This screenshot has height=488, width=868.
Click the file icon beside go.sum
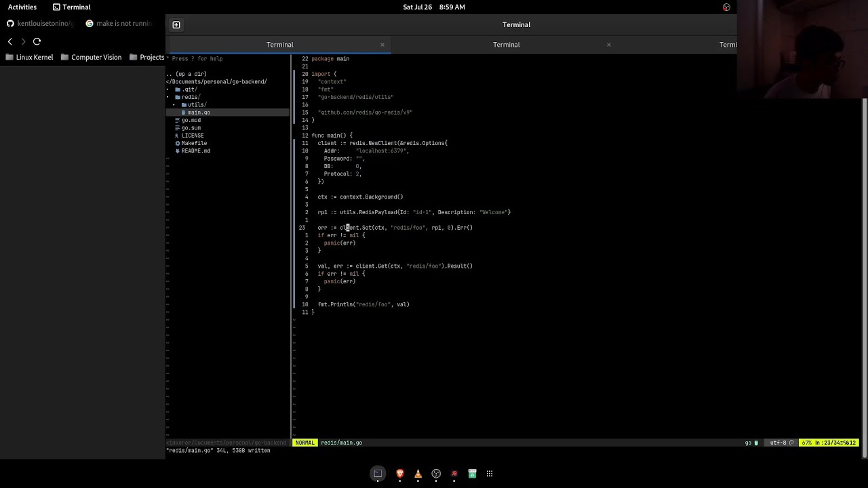click(178, 127)
